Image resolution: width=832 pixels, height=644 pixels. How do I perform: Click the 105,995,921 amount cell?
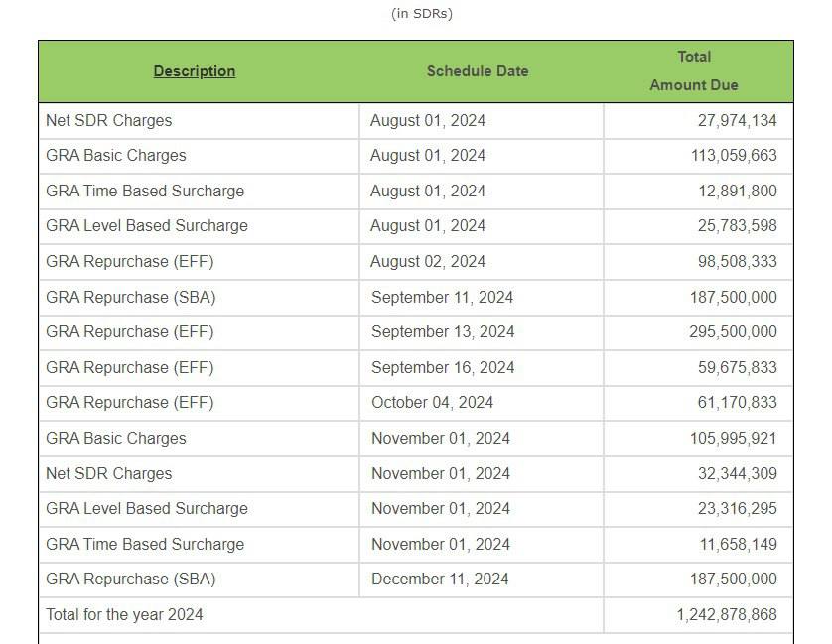[734, 438]
